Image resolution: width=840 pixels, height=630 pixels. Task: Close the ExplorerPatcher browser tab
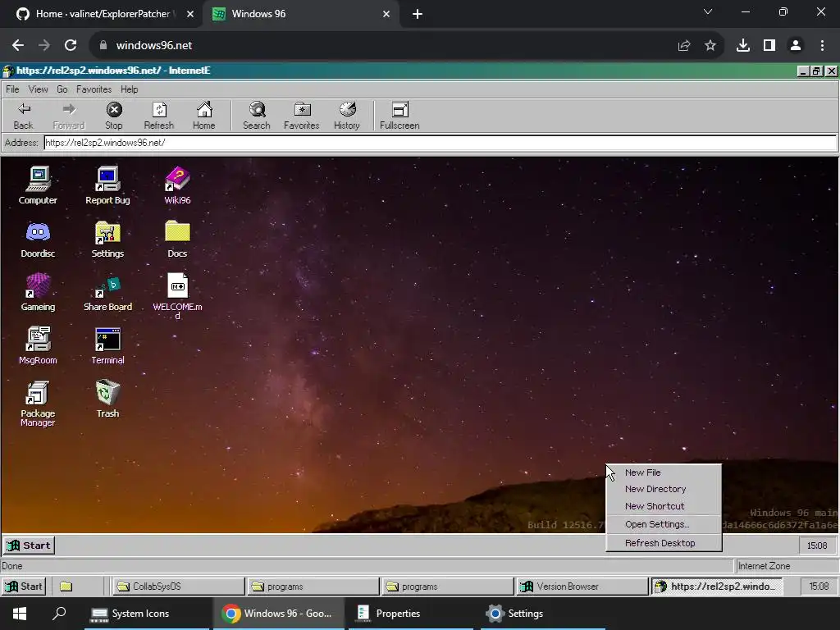[190, 14]
